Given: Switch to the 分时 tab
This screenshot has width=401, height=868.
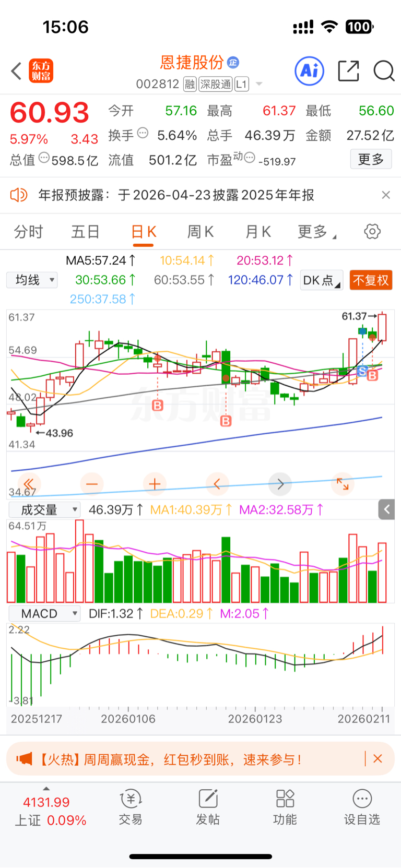Looking at the screenshot, I should click(28, 232).
